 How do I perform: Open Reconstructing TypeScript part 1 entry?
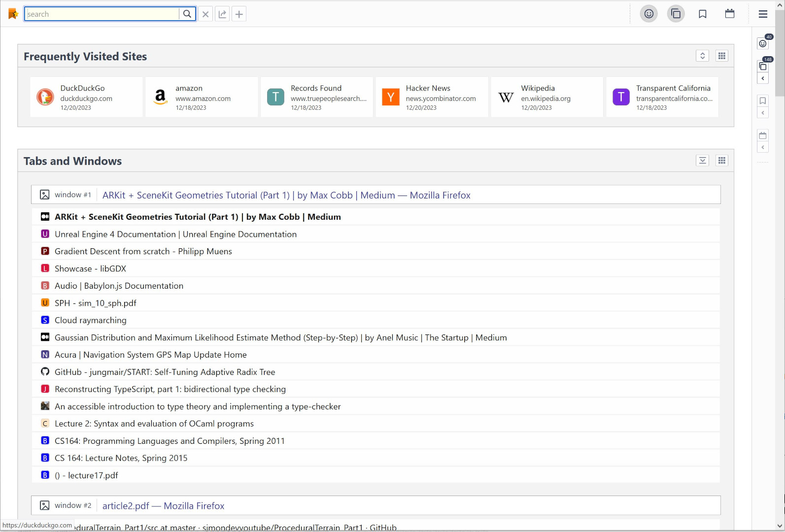pos(375,389)
